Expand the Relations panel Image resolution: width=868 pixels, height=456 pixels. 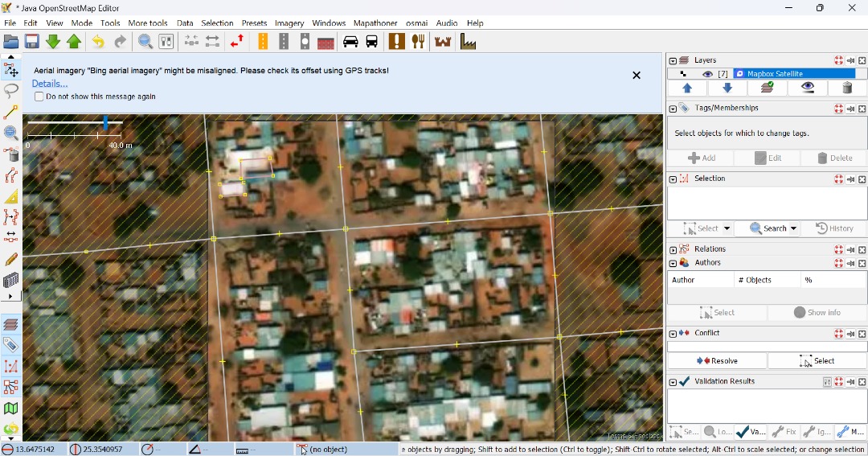pyautogui.click(x=673, y=249)
